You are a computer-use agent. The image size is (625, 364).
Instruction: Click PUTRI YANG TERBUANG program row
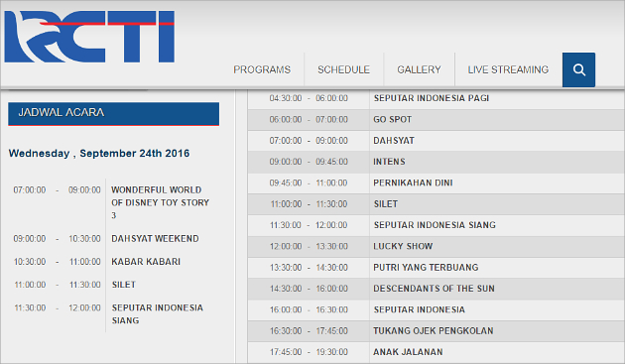point(437,268)
